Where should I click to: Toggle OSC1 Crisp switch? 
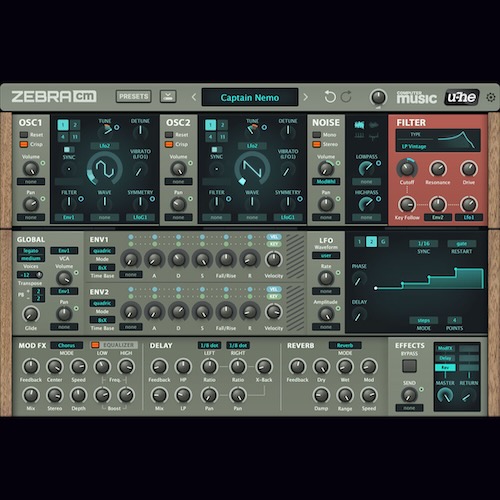pos(24,144)
